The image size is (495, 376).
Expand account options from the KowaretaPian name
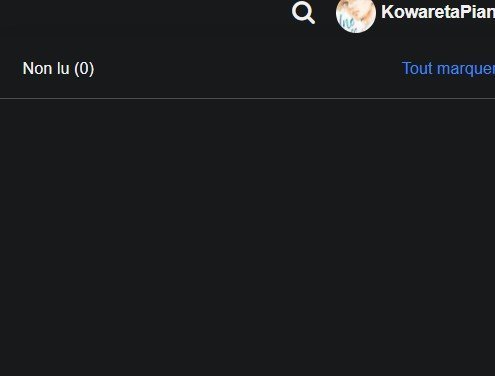coord(438,12)
